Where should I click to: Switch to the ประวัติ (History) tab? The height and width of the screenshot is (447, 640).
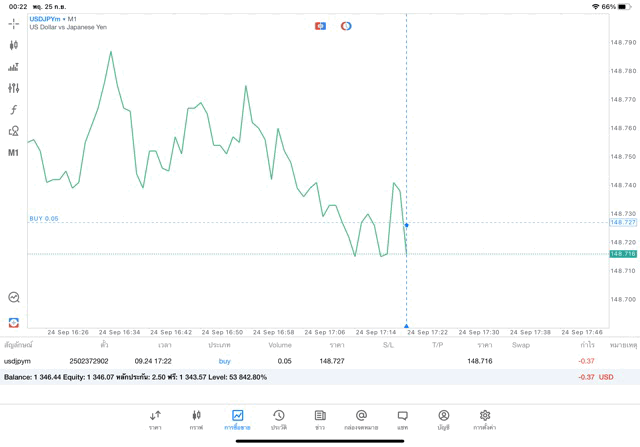point(279,419)
